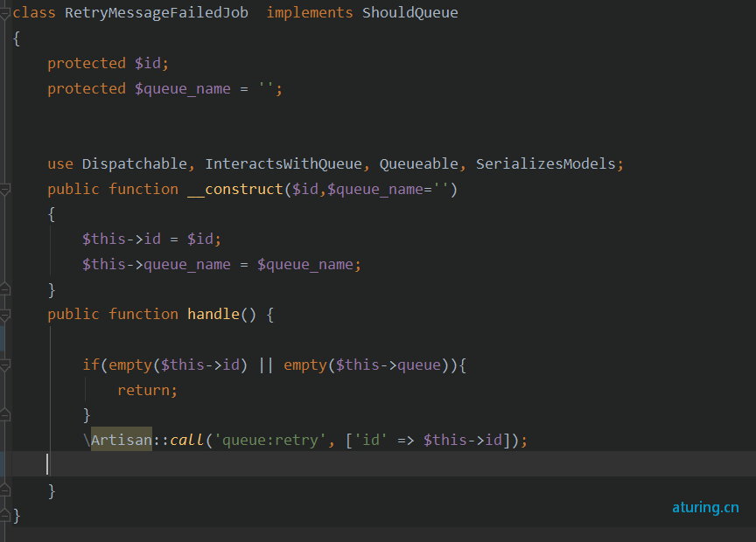Viewport: 756px width, 542px height.
Task: Click the 'use' keyword
Action: (x=60, y=163)
